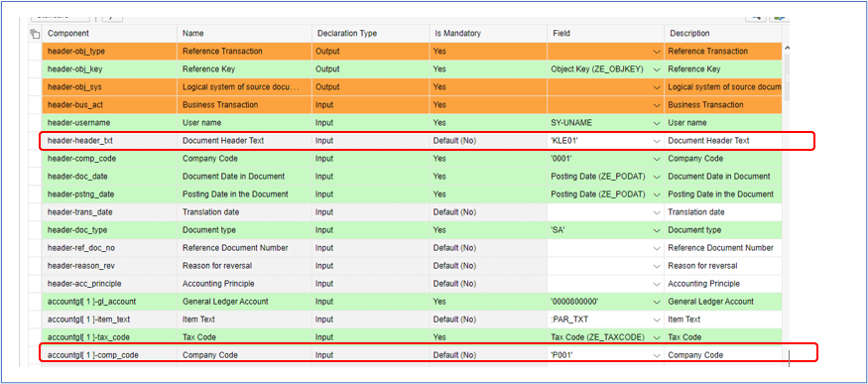Screen dimensions: 868x384
Task: Click Output declaration type for header-obj_key
Action: point(370,69)
